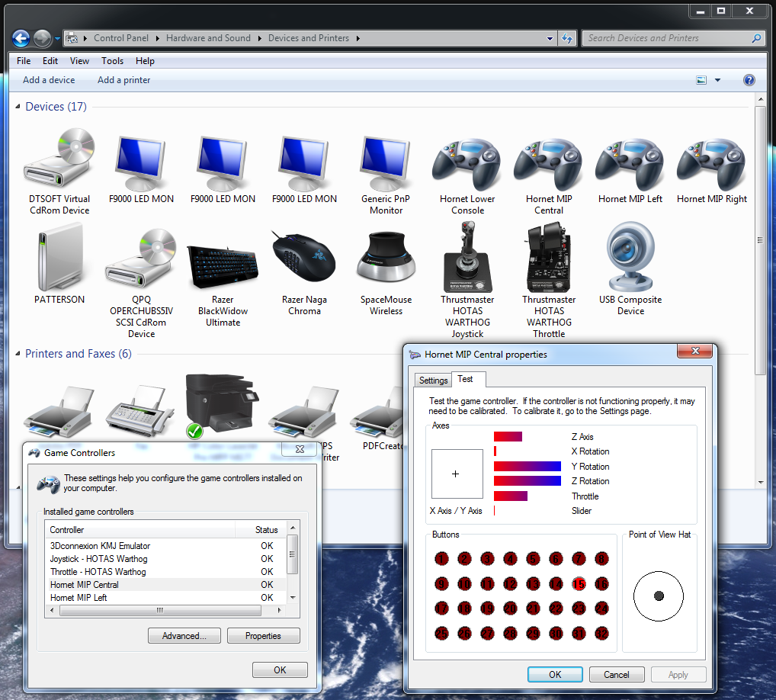Click button indicator 1 in Buttons test

441,559
